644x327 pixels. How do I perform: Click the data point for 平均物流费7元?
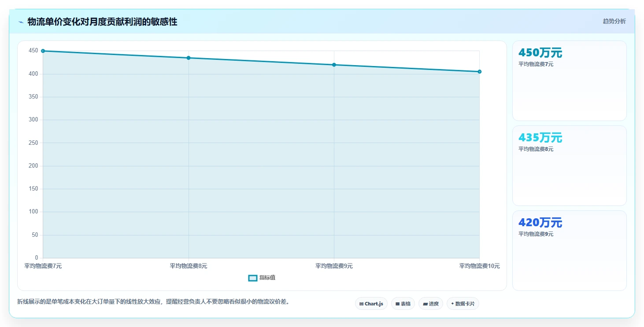pyautogui.click(x=43, y=51)
